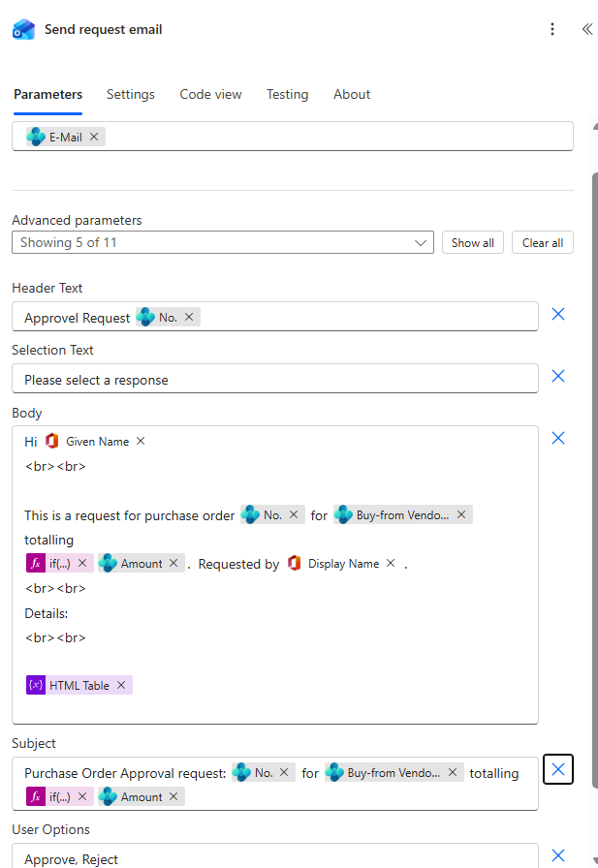Click the User Options input field

[274, 858]
